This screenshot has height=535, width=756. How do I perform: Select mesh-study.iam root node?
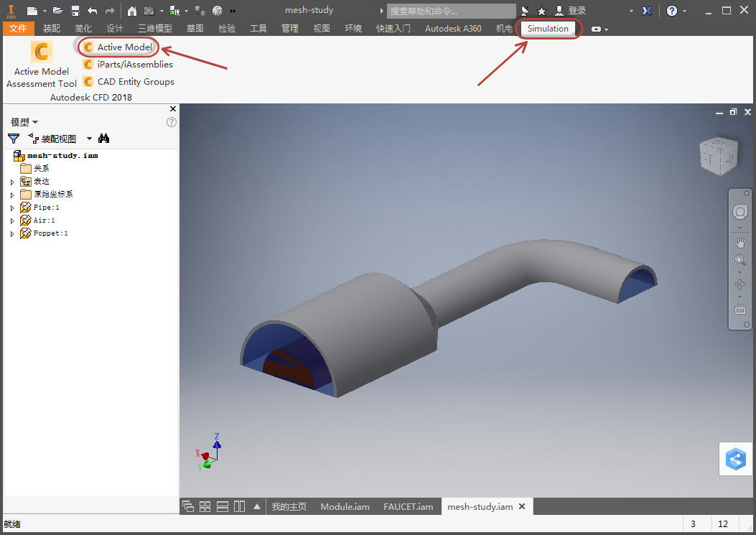pos(56,155)
